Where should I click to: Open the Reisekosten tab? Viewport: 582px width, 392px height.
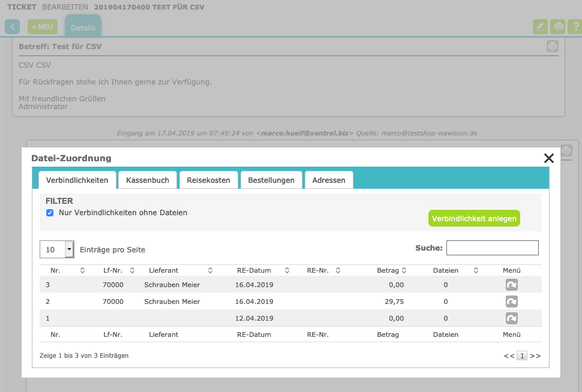[208, 180]
